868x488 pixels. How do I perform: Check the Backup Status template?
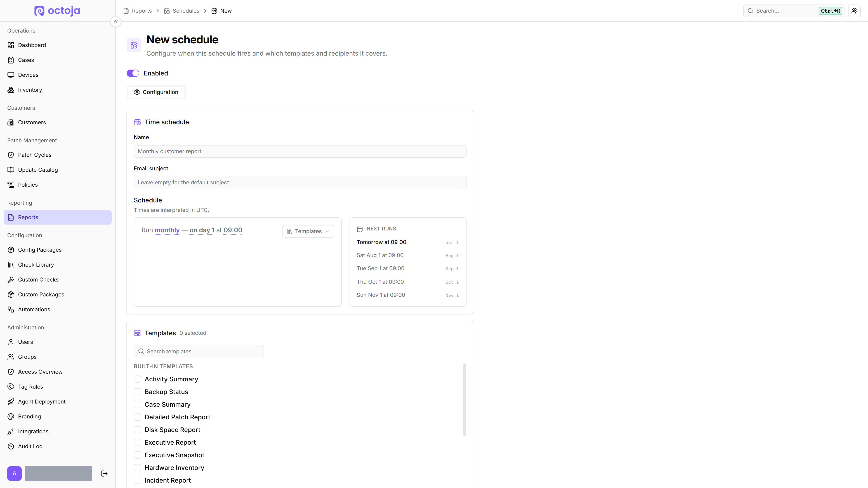tap(137, 392)
